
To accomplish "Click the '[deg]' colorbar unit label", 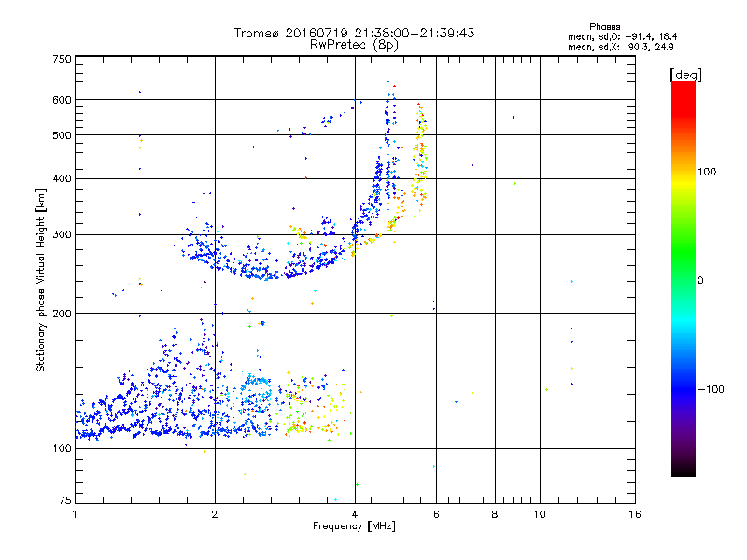I will click(685, 75).
